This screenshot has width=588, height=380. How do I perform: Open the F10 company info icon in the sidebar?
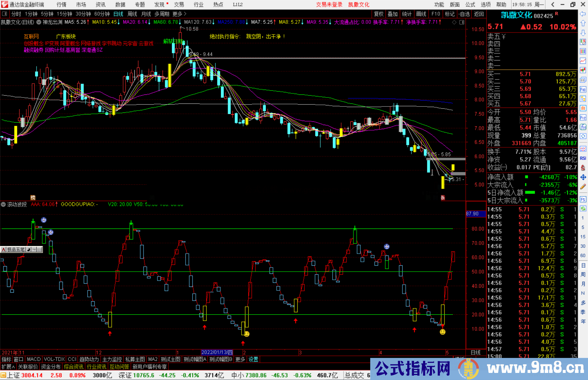pyautogui.click(x=583, y=89)
